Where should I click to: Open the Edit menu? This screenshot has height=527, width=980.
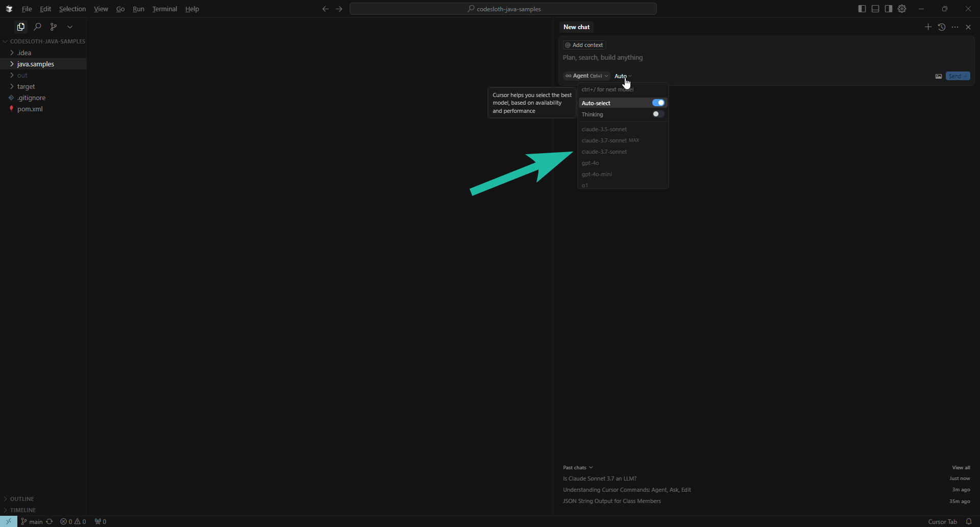tap(45, 9)
